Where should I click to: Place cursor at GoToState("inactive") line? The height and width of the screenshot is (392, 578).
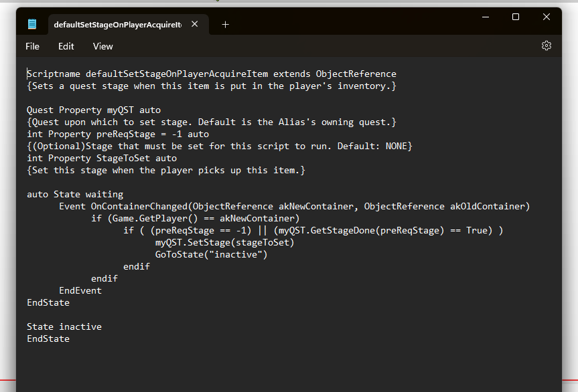(x=211, y=255)
